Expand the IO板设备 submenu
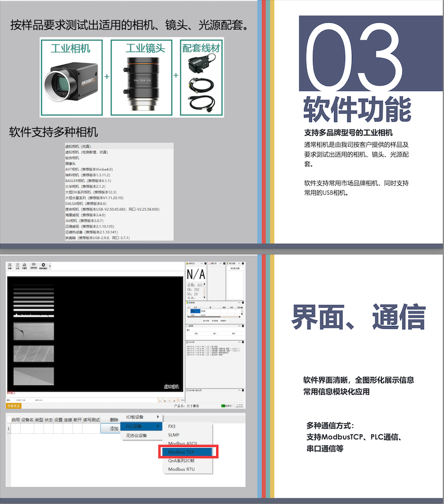Image resolution: width=444 pixels, height=504 pixels. point(143,417)
